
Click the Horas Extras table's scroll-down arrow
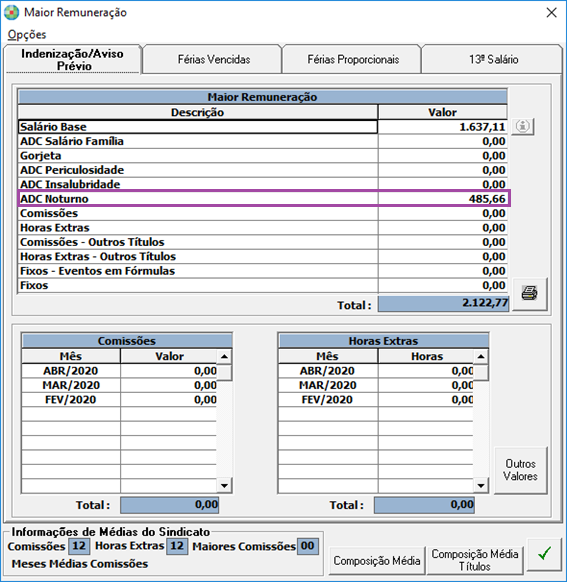click(x=481, y=485)
